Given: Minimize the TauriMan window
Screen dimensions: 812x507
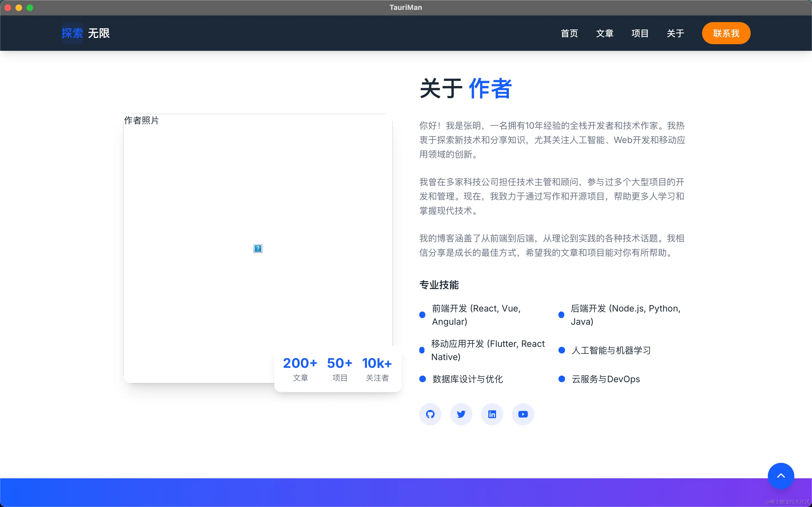Looking at the screenshot, I should [19, 8].
